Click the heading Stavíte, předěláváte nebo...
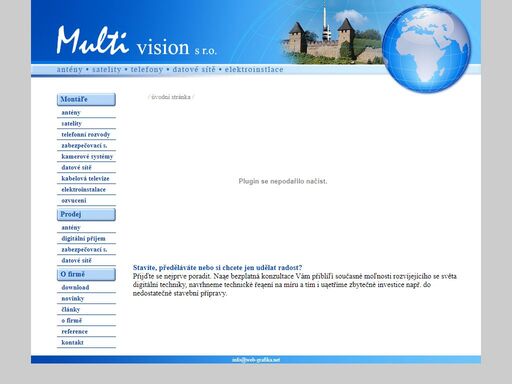Viewport: 512px width, 384px height. (217, 268)
